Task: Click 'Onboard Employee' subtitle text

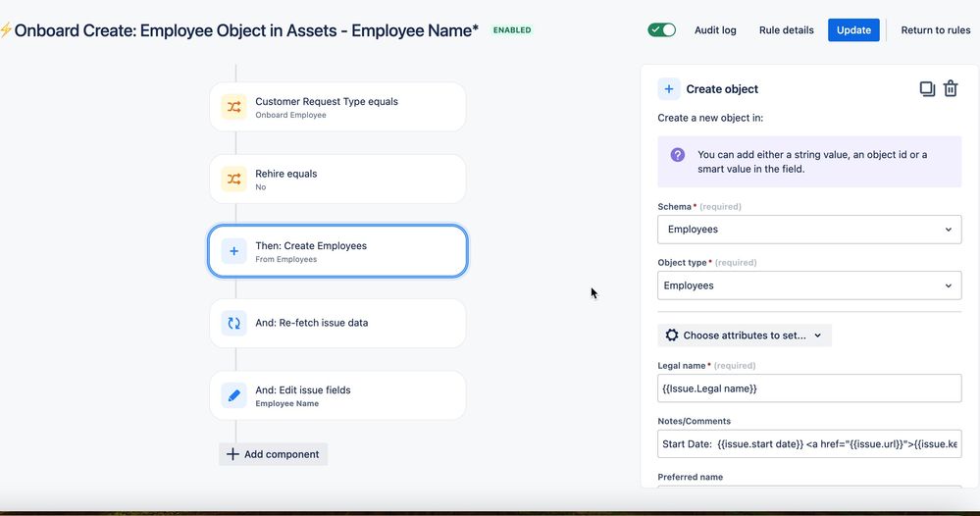Action: tap(290, 115)
